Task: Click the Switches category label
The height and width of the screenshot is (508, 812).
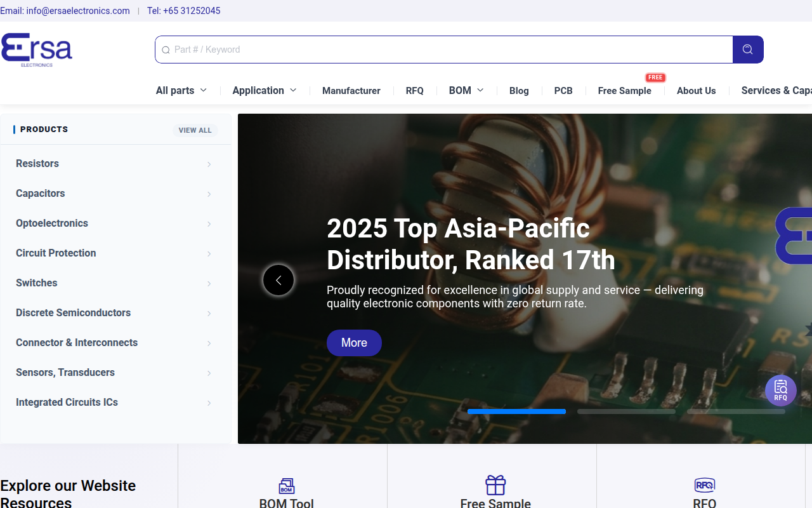Action: (37, 283)
